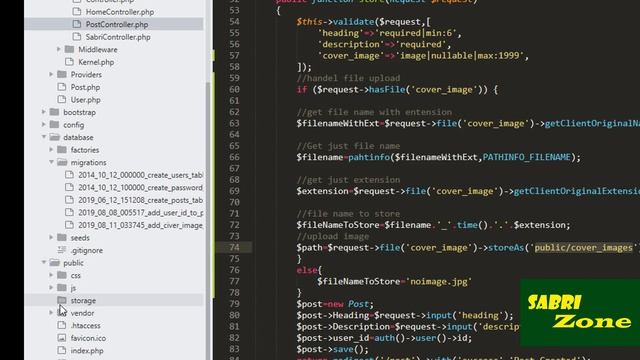
Task: Click the Providers folder icon
Action: tap(62, 75)
